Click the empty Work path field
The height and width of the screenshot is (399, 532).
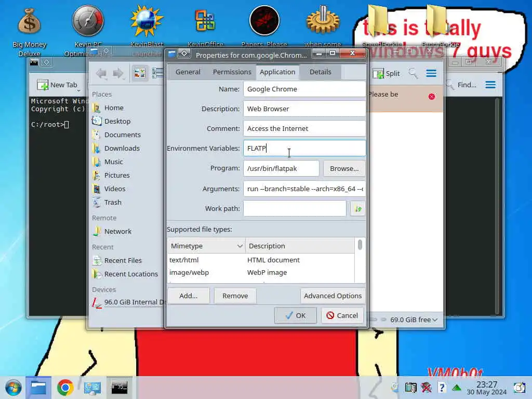295,208
